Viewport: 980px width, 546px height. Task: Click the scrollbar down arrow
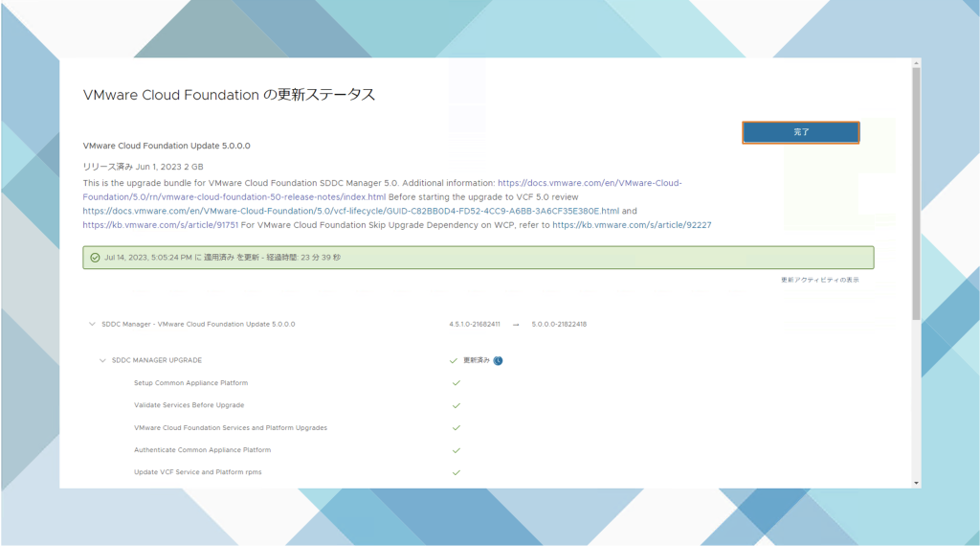[x=916, y=483]
